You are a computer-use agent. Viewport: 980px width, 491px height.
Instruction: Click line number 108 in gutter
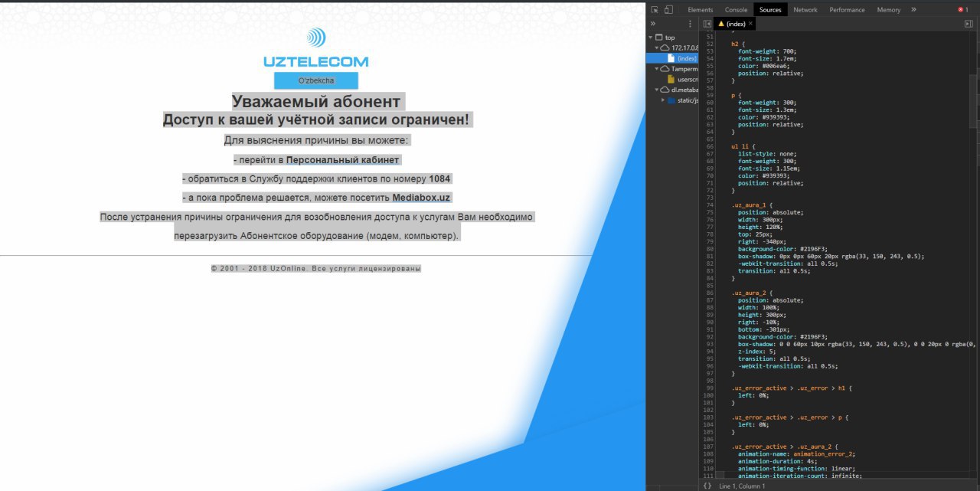708,453
